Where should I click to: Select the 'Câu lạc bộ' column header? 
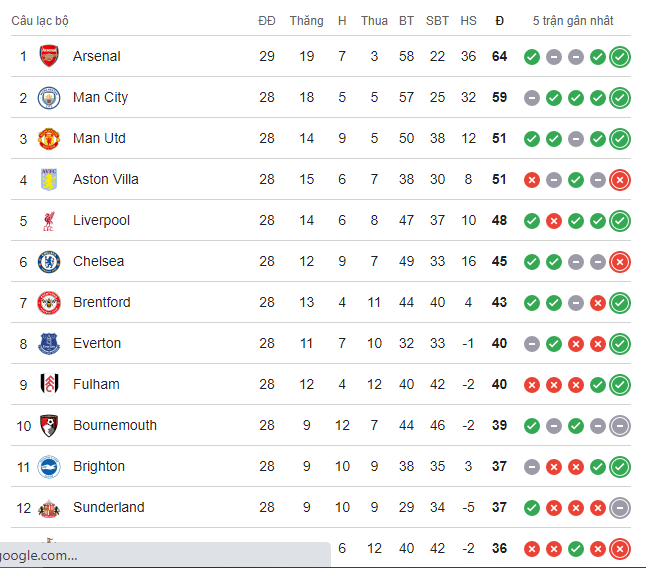click(40, 21)
